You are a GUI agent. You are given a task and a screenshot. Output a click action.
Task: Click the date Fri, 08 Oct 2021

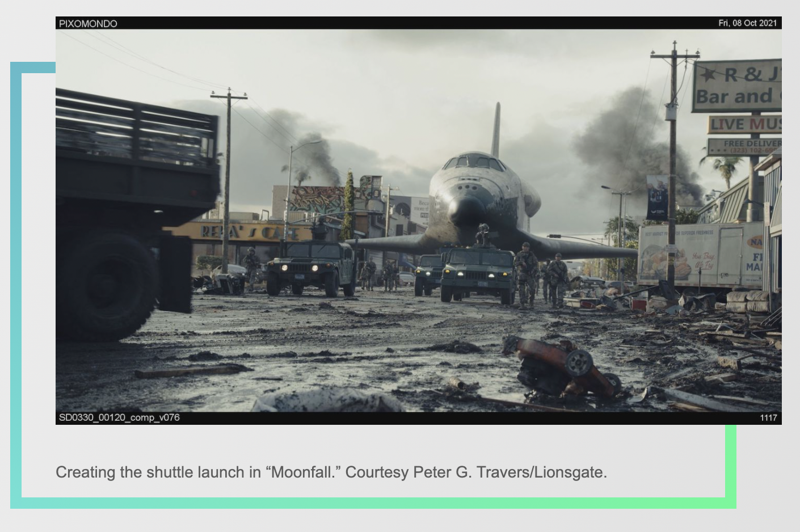pos(747,23)
